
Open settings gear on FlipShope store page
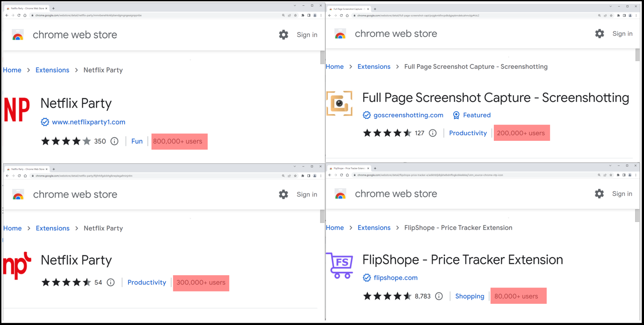coord(599,194)
